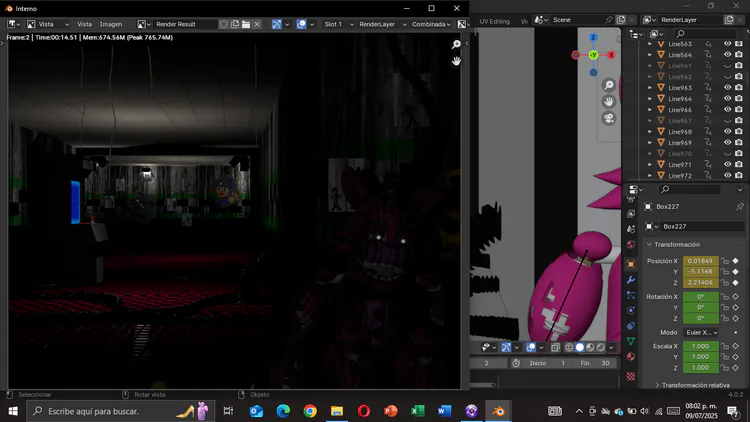This screenshot has height=422, width=750.
Task: Click the Posición X value field
Action: (700, 261)
